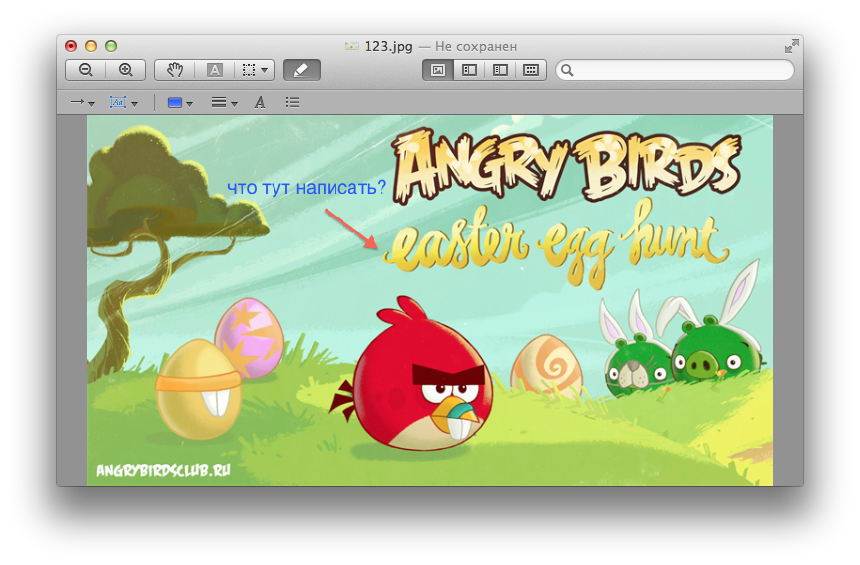Image resolution: width=860 pixels, height=565 pixels.
Task: Choose the rectangular selection tool
Action: (x=248, y=70)
